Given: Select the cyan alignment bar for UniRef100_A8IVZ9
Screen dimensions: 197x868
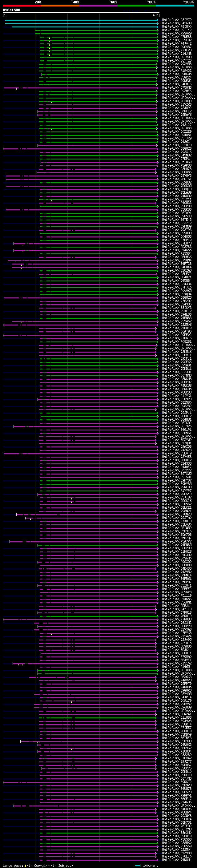Looking at the screenshot, I should (82, 20).
